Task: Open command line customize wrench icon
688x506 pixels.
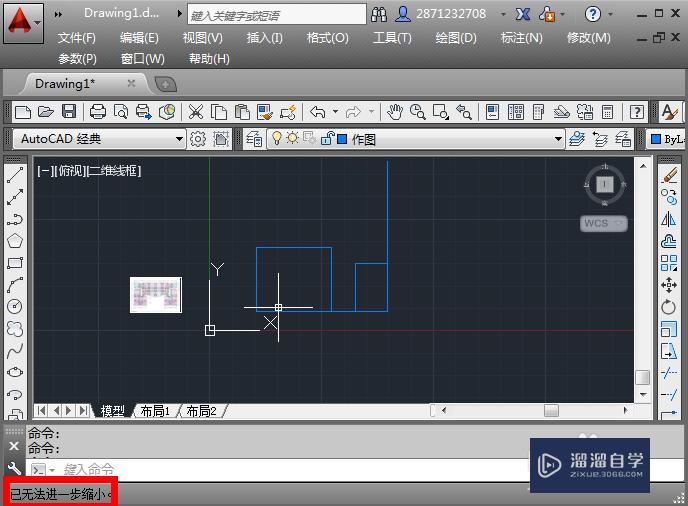Action: click(x=14, y=468)
